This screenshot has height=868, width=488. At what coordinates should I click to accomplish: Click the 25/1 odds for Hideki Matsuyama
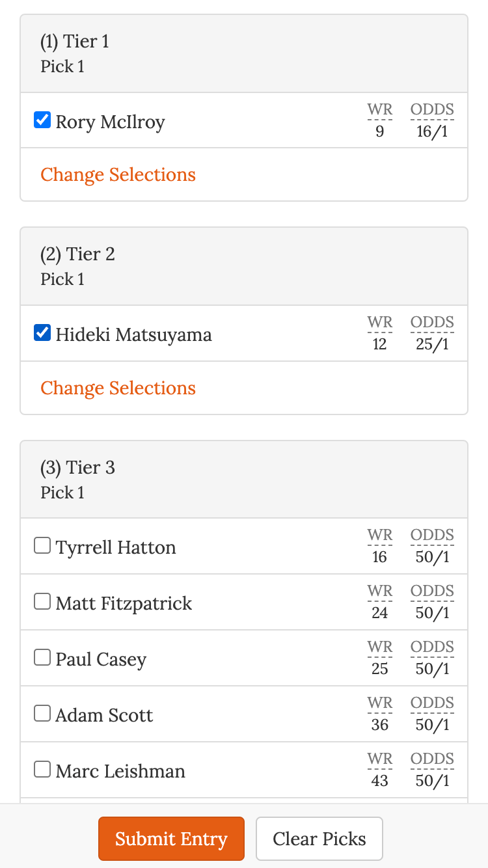coord(431,344)
